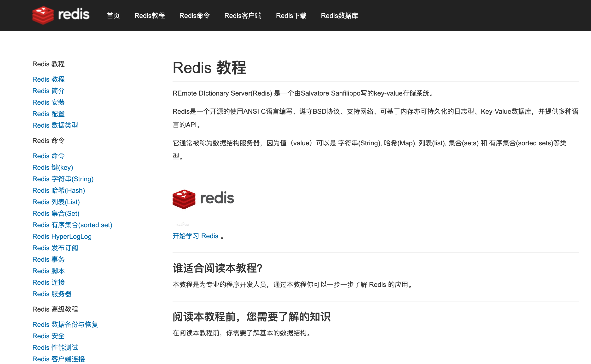This screenshot has width=591, height=364.
Task: Open the Redis 数据备份与恢复 page
Action: (x=65, y=324)
